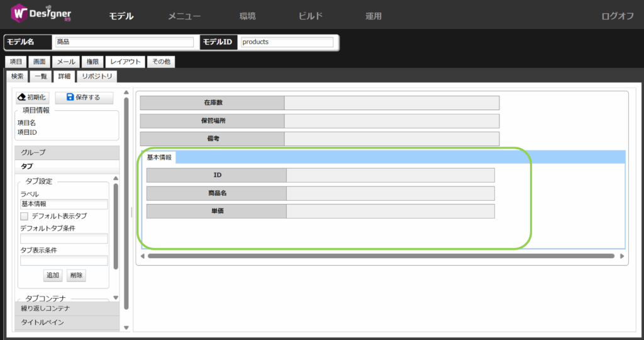Click the 保存する floppy disk button

[84, 98]
